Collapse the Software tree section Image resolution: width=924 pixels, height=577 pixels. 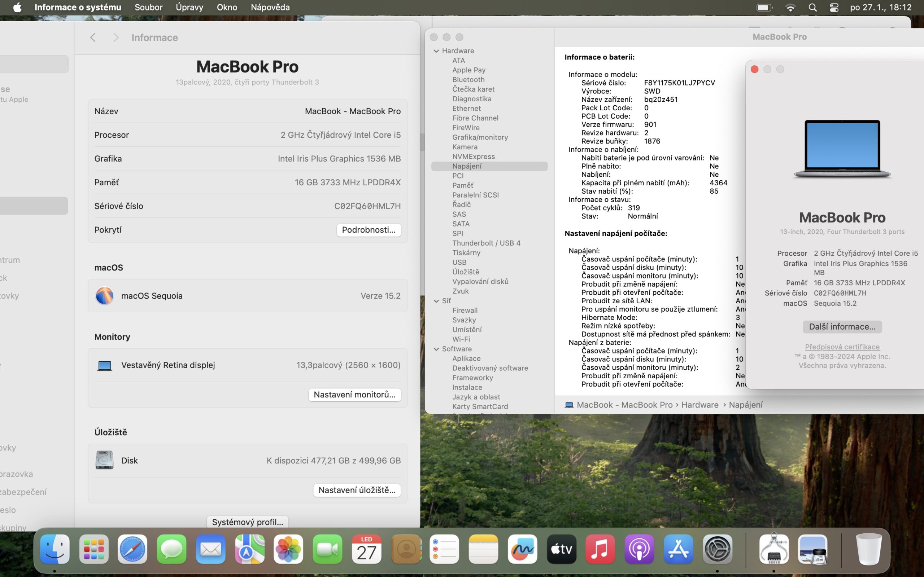click(x=436, y=349)
